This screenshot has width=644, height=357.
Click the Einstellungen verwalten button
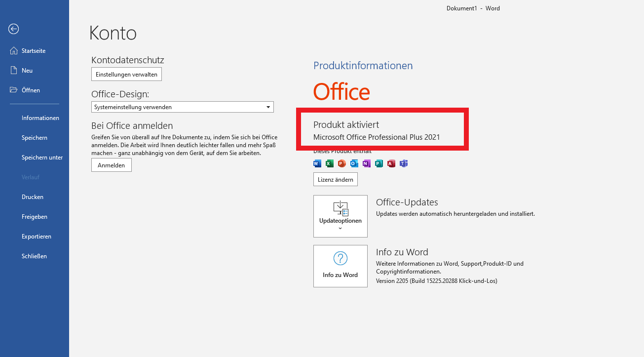(x=126, y=75)
